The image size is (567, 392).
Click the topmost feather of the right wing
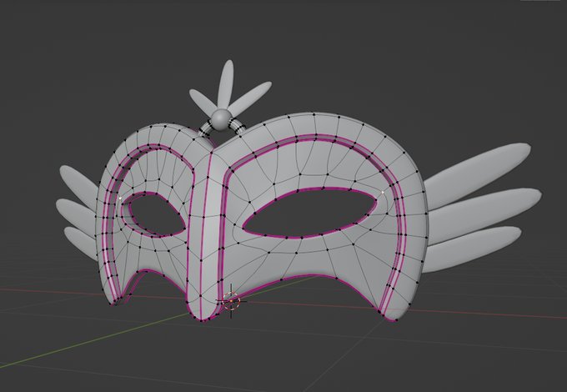coord(477,165)
